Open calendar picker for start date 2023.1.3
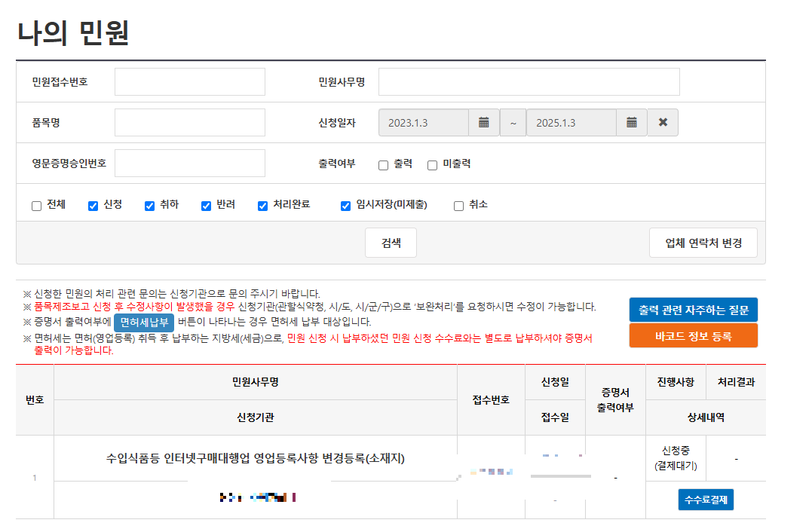 [484, 123]
